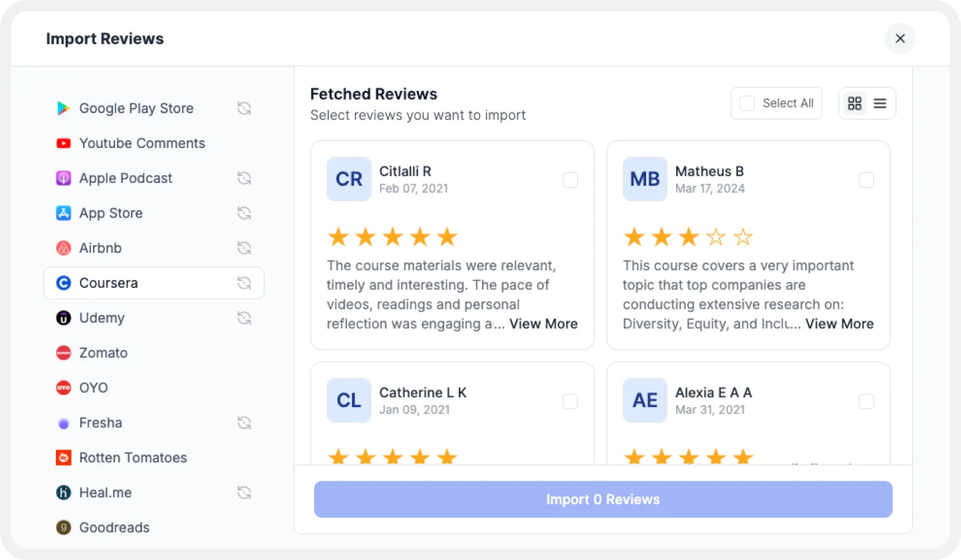Check the Select All checkbox

(x=747, y=103)
